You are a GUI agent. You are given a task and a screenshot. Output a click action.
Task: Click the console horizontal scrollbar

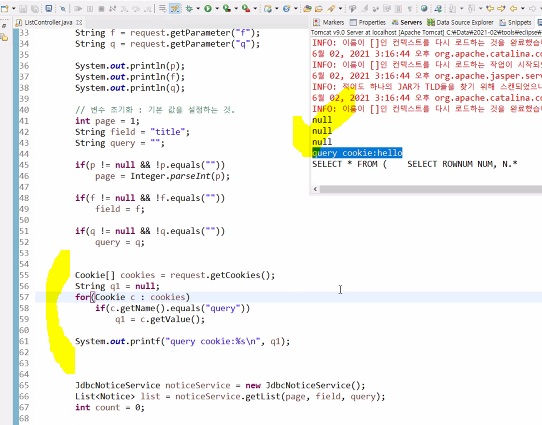431,189
